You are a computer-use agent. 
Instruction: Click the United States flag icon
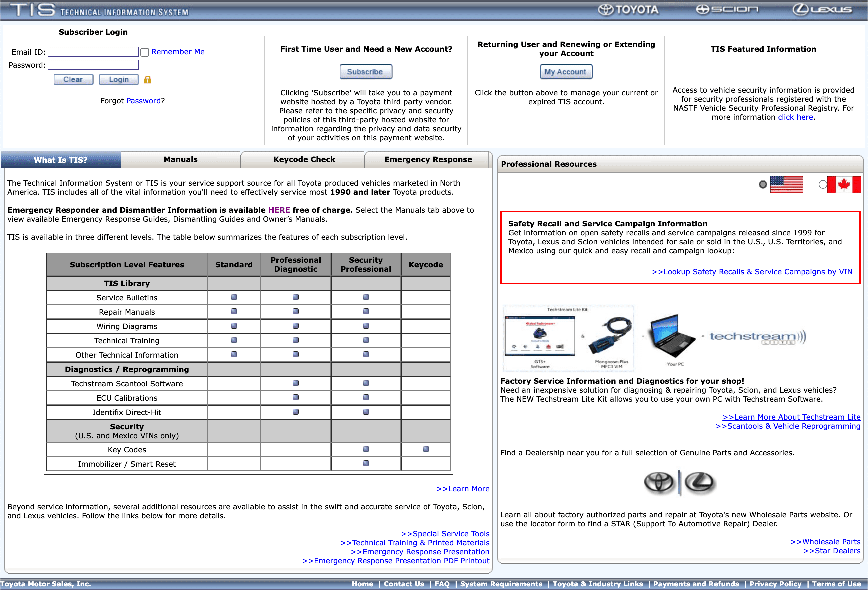pos(786,184)
